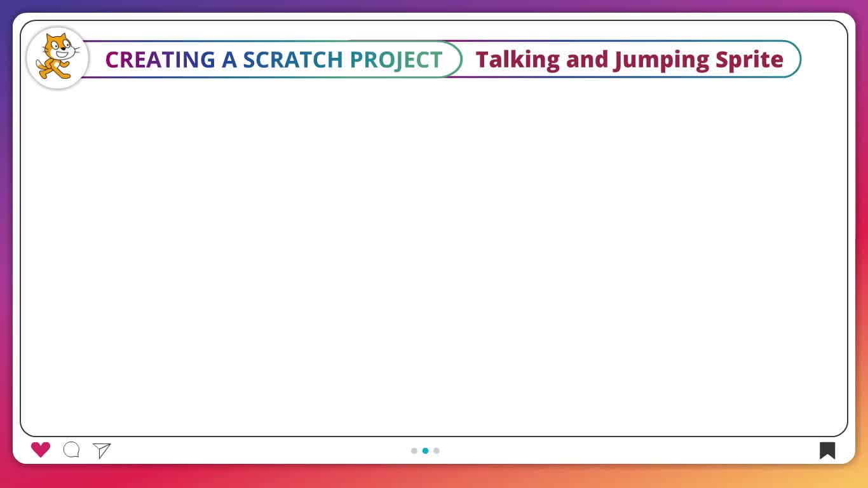Click the black bookmark icon

(x=827, y=451)
